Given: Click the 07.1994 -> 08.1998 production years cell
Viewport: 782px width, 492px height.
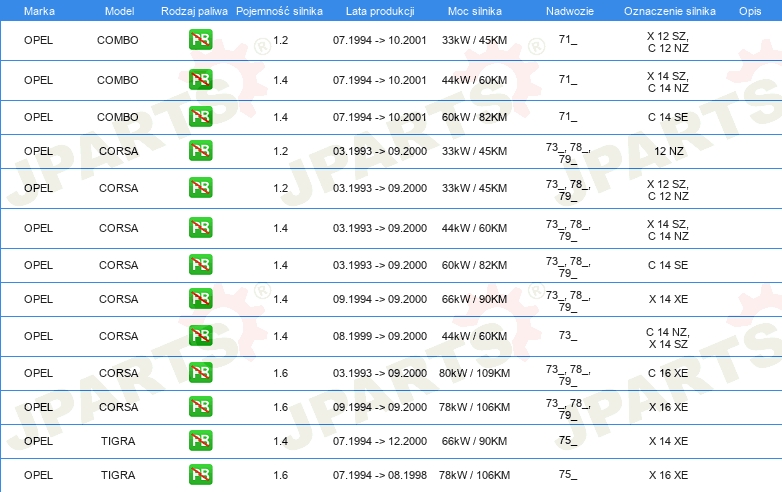Looking at the screenshot, I should tap(380, 475).
